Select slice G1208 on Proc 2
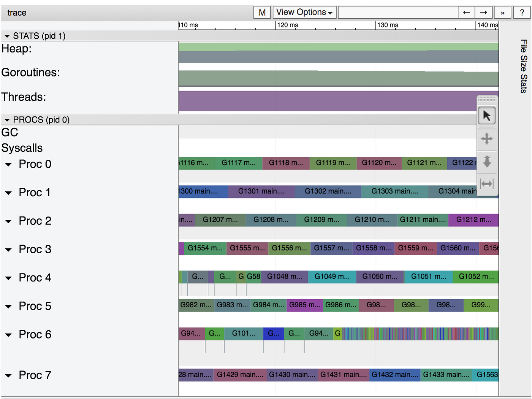 271,220
